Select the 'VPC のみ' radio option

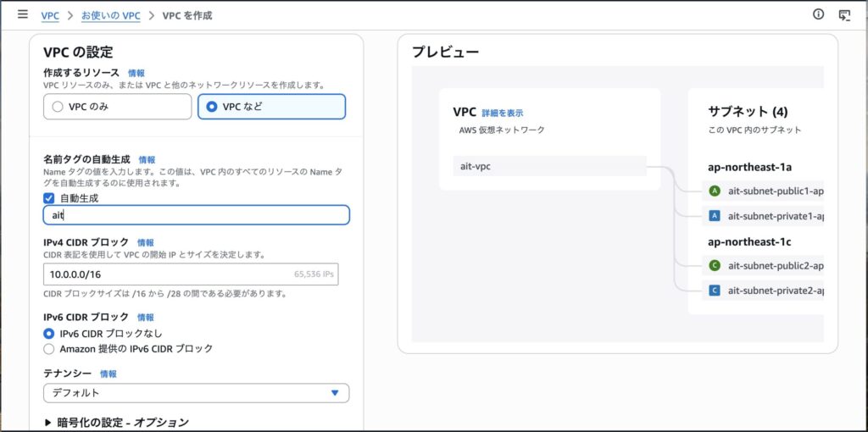[x=58, y=107]
